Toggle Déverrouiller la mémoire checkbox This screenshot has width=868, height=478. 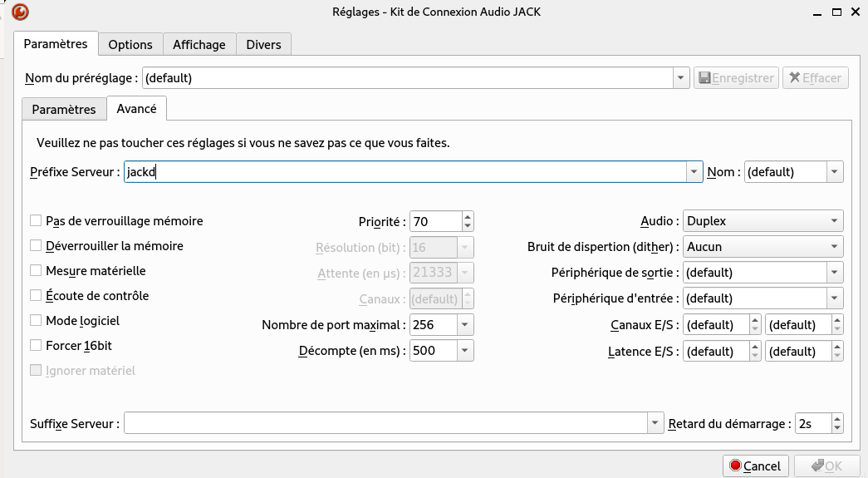coord(36,246)
